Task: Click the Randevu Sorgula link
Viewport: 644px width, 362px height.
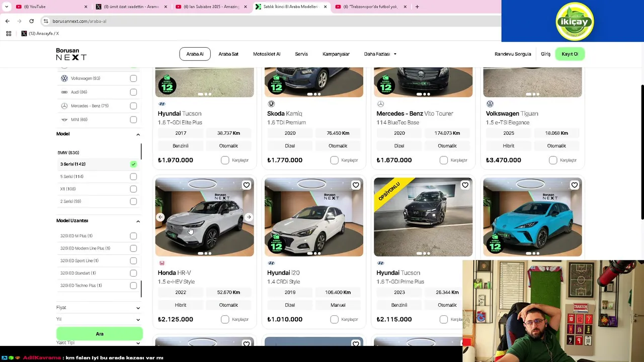Action: (513, 54)
